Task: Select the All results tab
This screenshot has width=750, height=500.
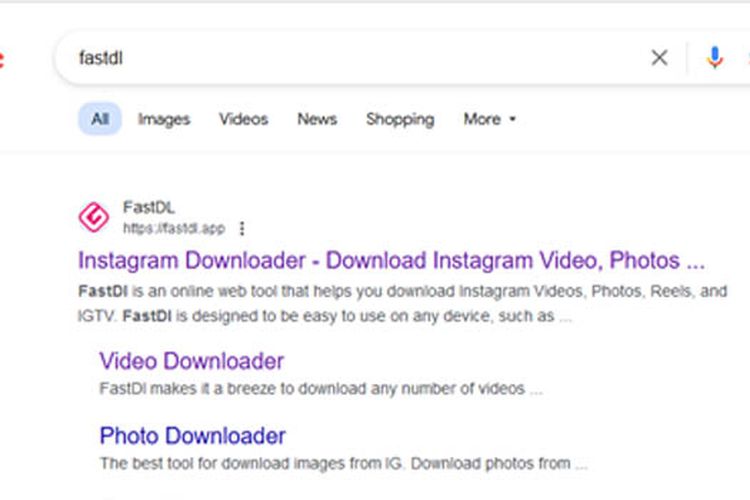Action: [x=100, y=119]
